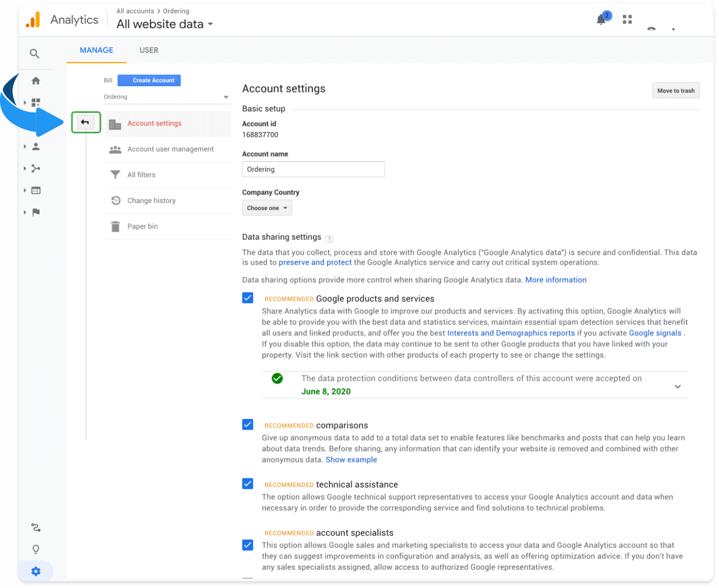Click the Move to trash button
719x588 pixels.
[x=676, y=91]
